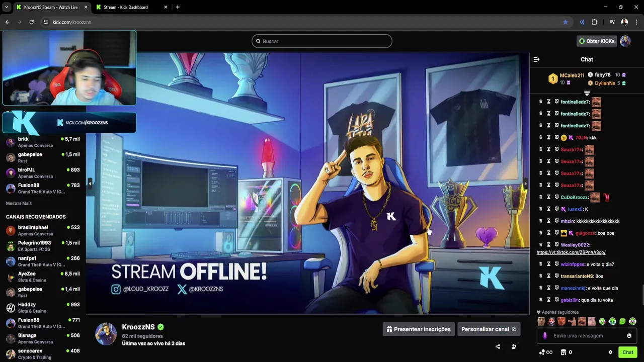Click 'Obter KICKs' button
This screenshot has width=644, height=362.
point(597,41)
